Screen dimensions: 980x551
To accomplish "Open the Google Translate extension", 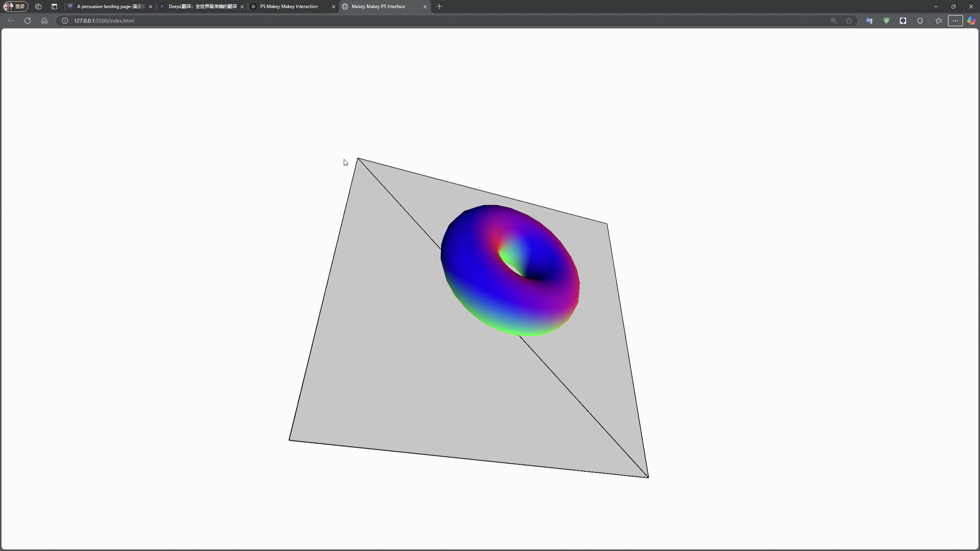I will click(x=869, y=21).
